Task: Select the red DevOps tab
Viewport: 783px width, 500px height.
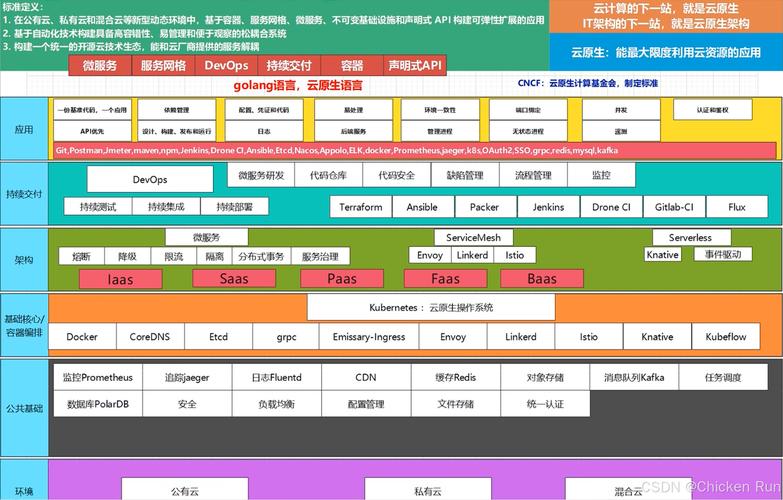Action: (x=226, y=65)
